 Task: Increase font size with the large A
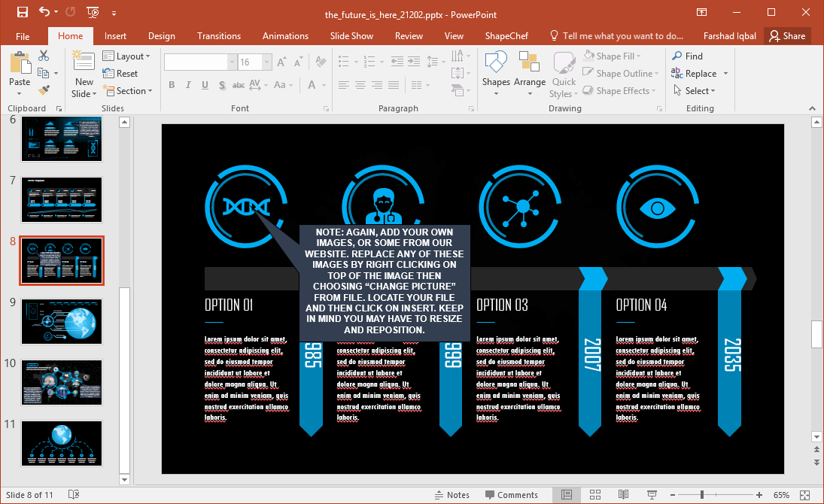coord(281,62)
